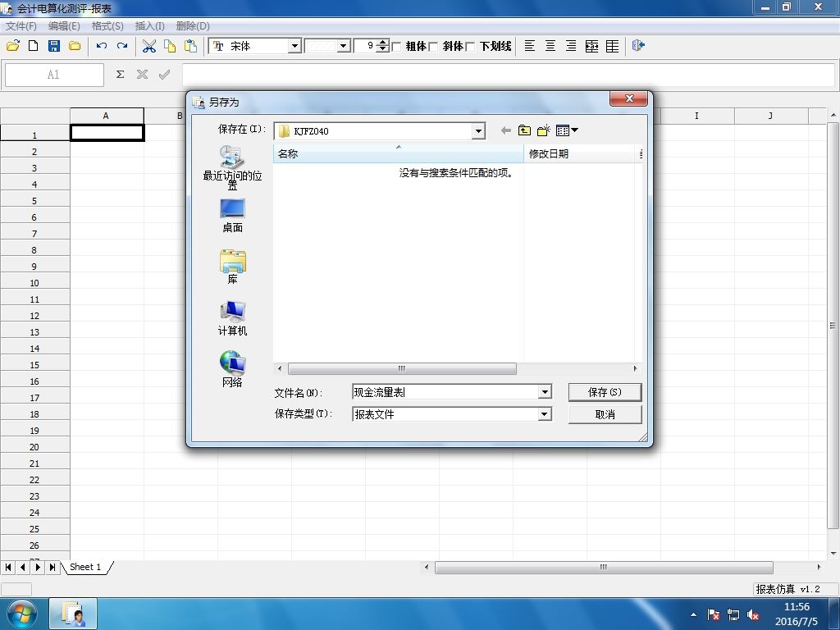Expand the 保存在 KJFZ040 folder dropdown
This screenshot has width=840, height=630.
point(478,130)
